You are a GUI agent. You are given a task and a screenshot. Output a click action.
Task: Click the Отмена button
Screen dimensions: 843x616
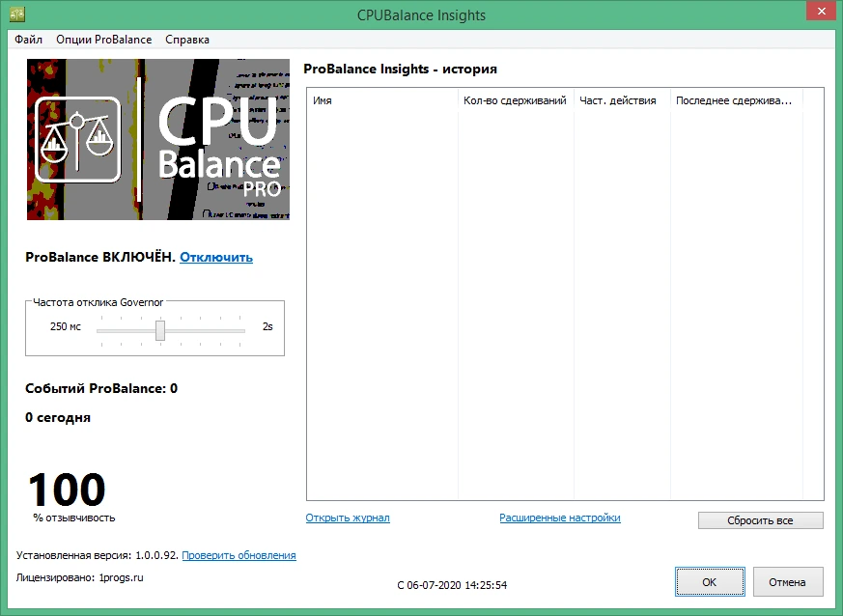(788, 581)
